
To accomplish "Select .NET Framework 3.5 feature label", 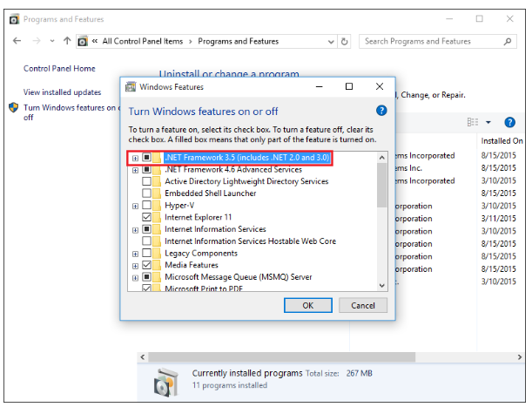I will click(x=246, y=158).
